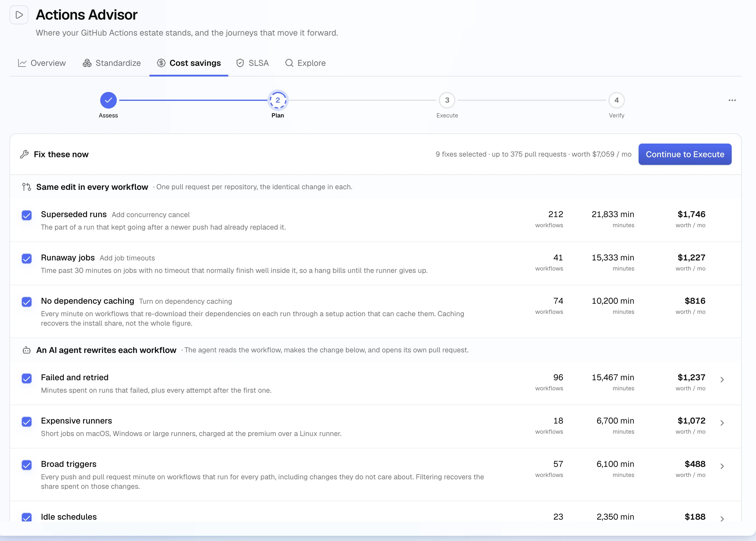
Task: Open the Explore tab
Action: click(x=305, y=63)
